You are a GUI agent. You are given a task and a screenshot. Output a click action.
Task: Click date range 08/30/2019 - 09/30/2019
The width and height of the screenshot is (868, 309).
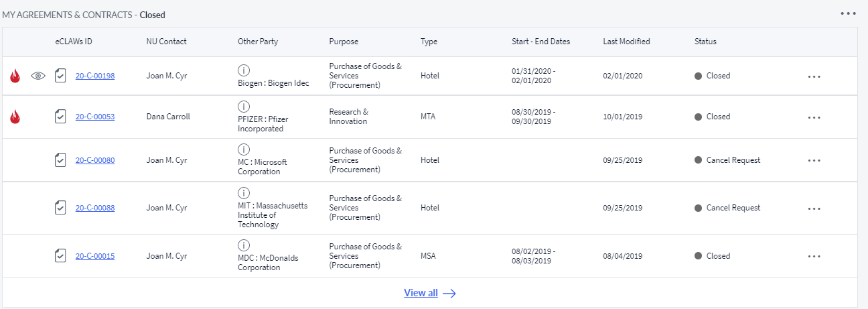(x=534, y=117)
